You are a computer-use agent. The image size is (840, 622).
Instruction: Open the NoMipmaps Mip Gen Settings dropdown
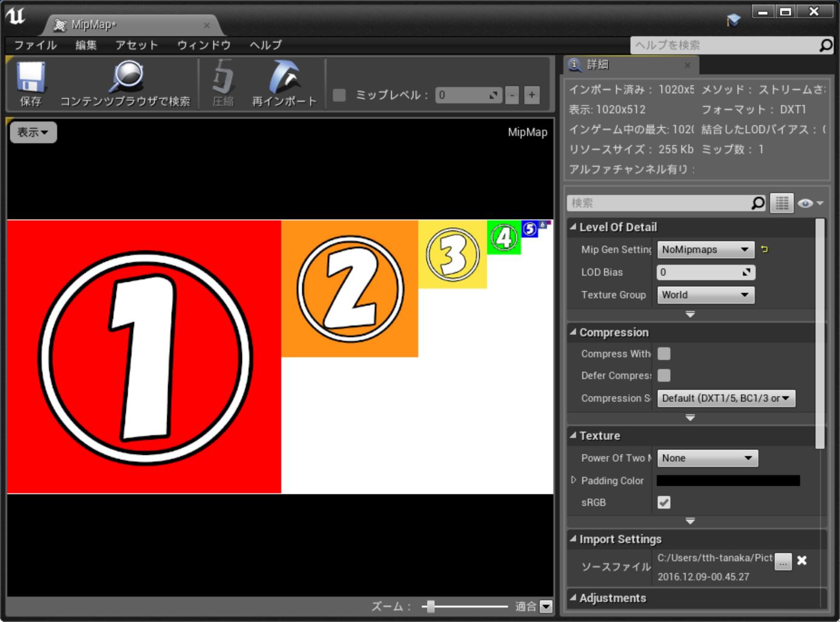(x=705, y=249)
